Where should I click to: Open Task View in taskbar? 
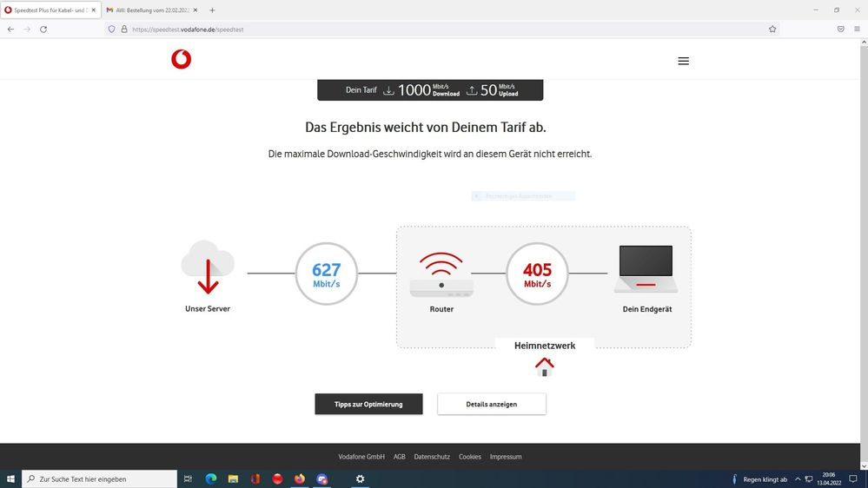188,478
